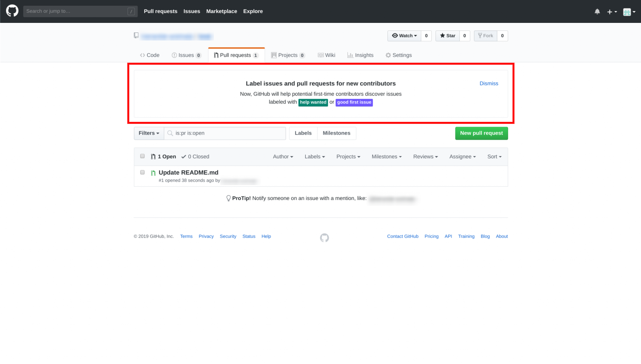Screen dimensions: 641x364
Task: Expand the Milestones filter dropdown
Action: pyautogui.click(x=386, y=156)
